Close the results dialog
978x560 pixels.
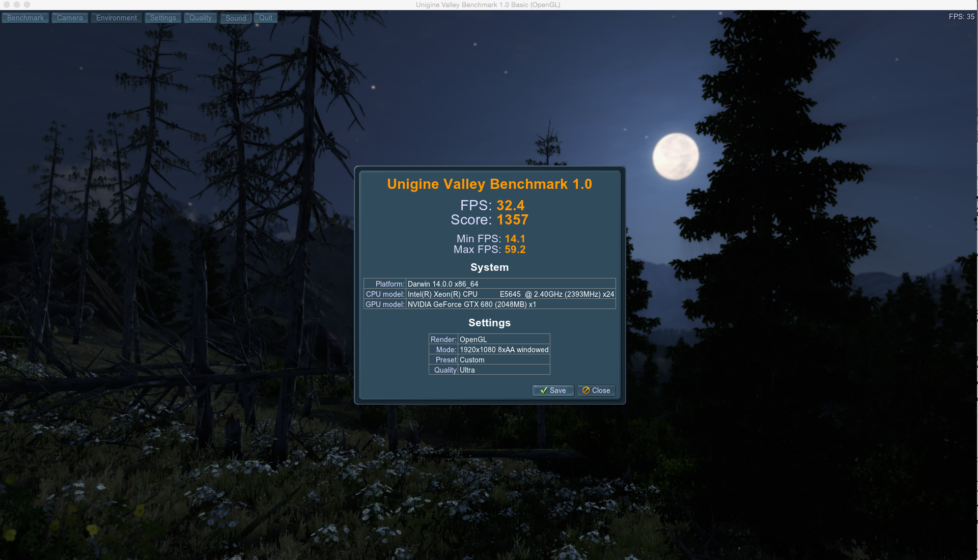pyautogui.click(x=596, y=390)
